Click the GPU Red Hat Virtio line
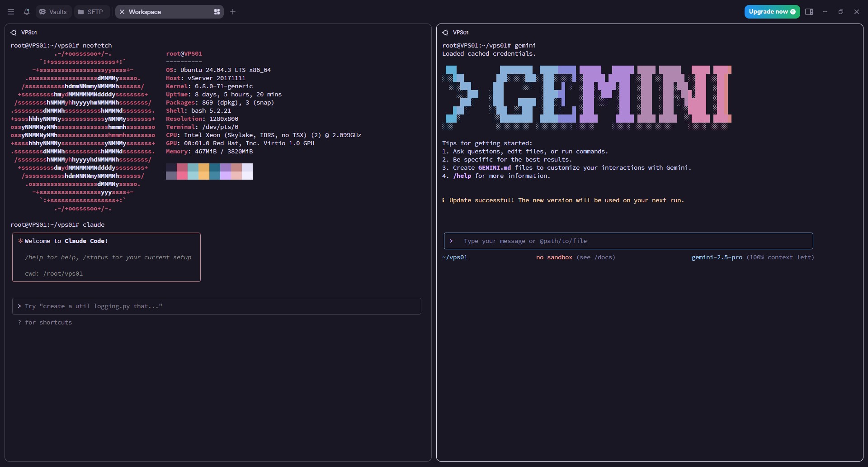Viewport: 868px width, 467px height. [240, 143]
